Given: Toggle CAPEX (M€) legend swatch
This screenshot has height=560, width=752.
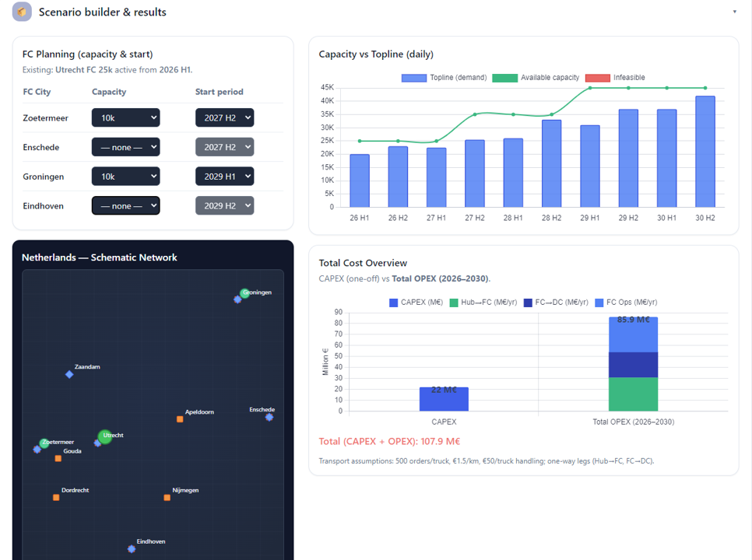Looking at the screenshot, I should pos(393,303).
